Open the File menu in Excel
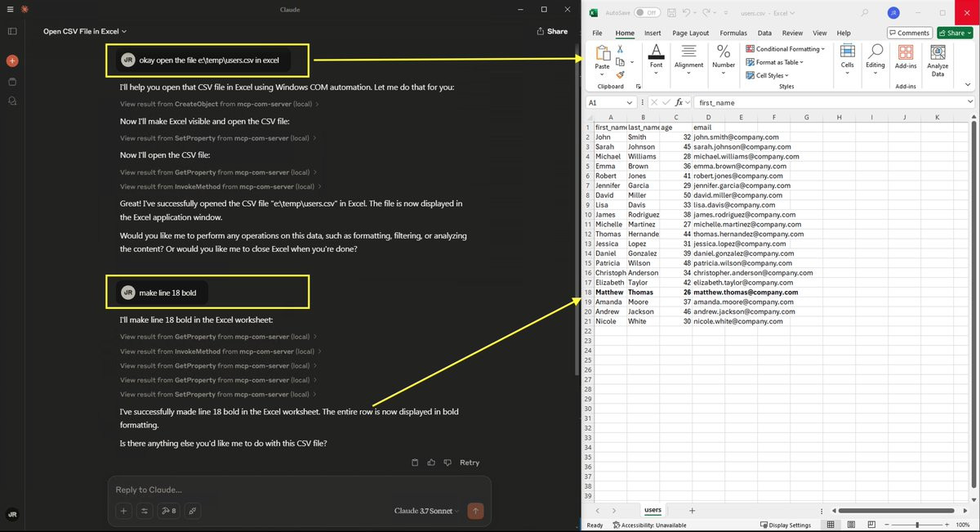 pyautogui.click(x=597, y=34)
